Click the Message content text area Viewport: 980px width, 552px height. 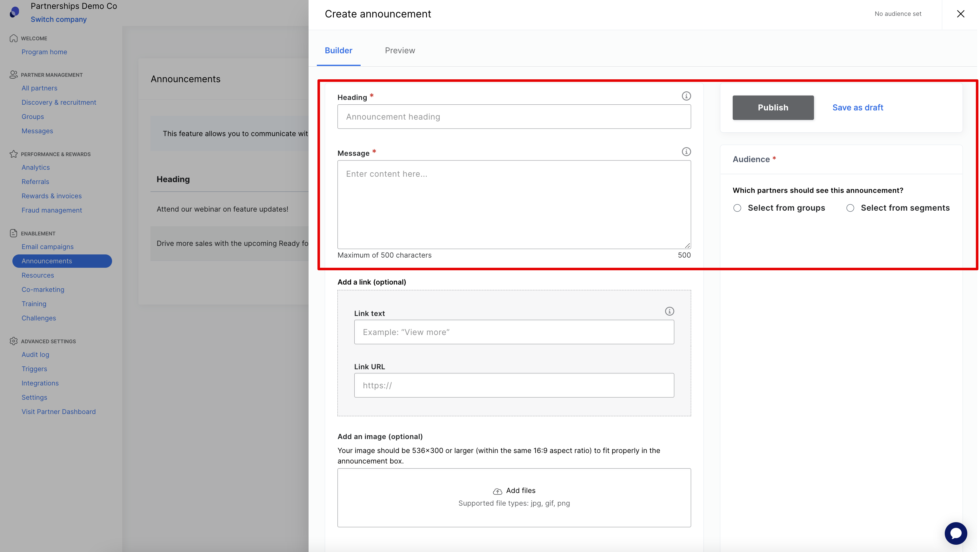click(514, 205)
